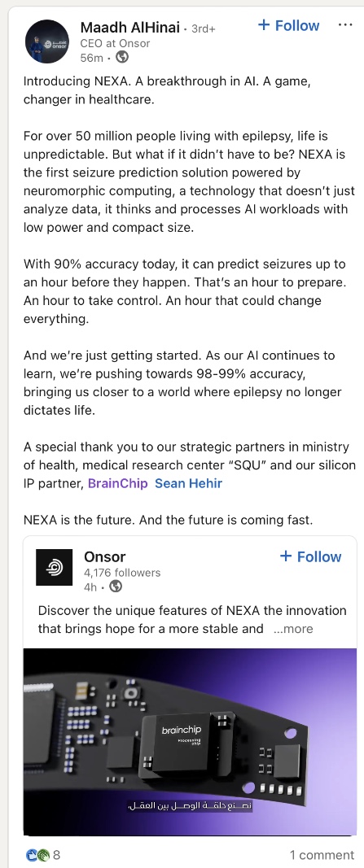Open Sean Hehir's profile mention
The image size is (364, 868).
coord(188,482)
